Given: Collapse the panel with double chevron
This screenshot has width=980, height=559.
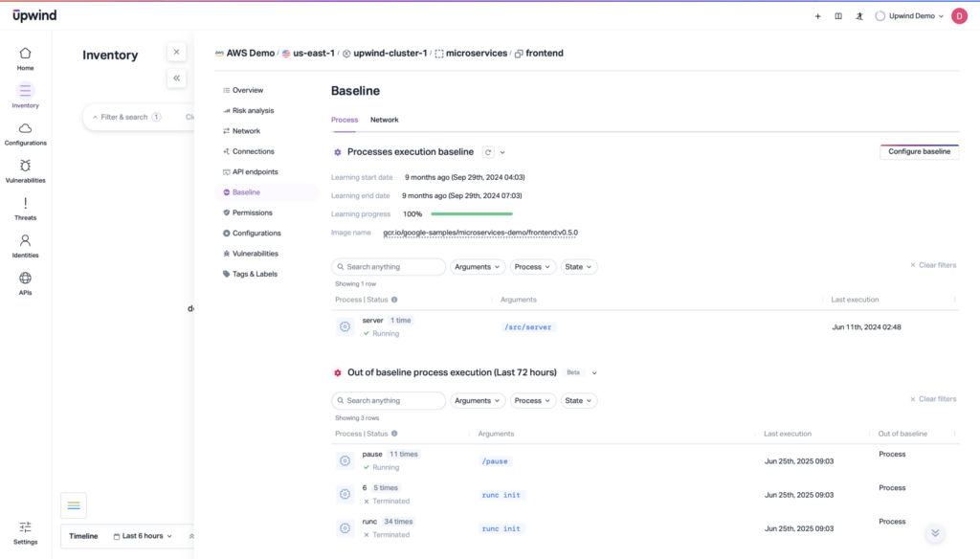Looking at the screenshot, I should click(x=176, y=78).
